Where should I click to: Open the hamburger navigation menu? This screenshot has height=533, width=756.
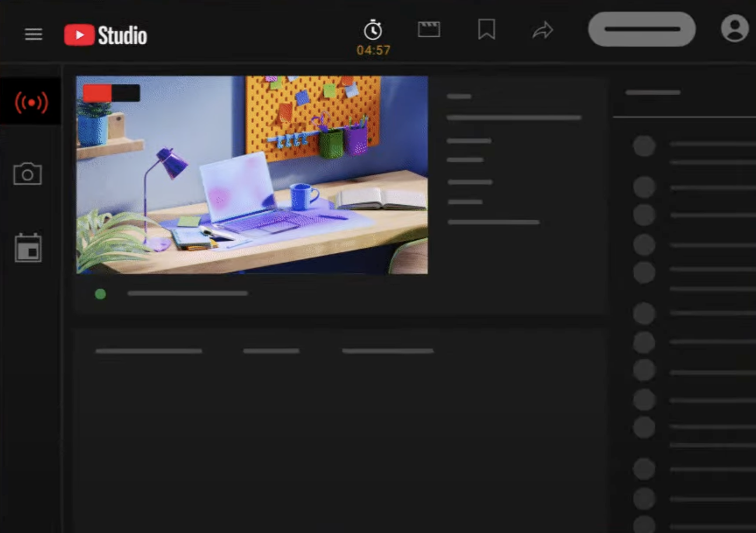33,34
